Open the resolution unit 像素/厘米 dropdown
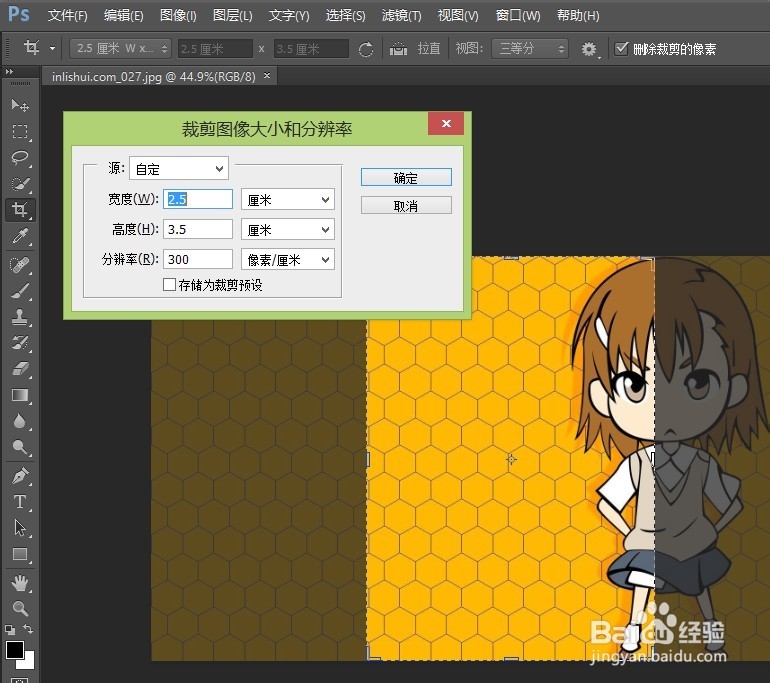The height and width of the screenshot is (683, 770). [288, 259]
